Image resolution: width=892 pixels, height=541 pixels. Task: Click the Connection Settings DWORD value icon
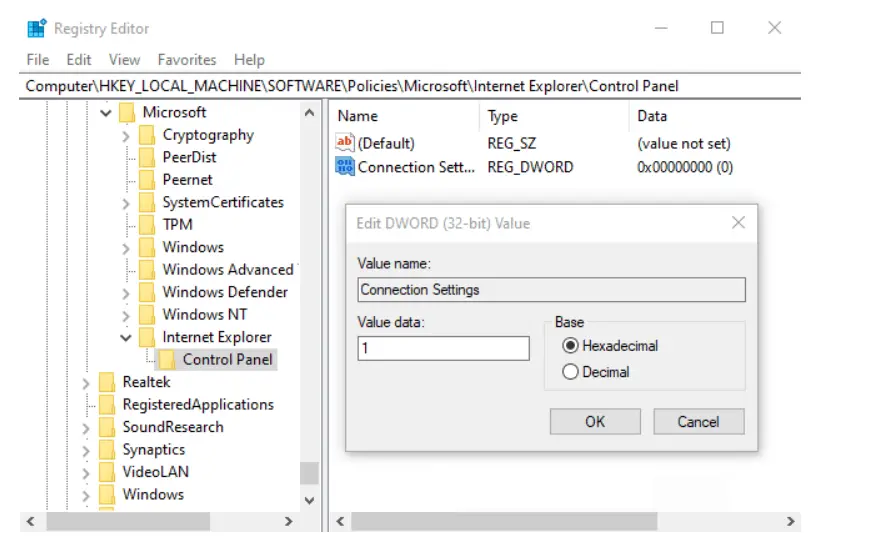[345, 167]
